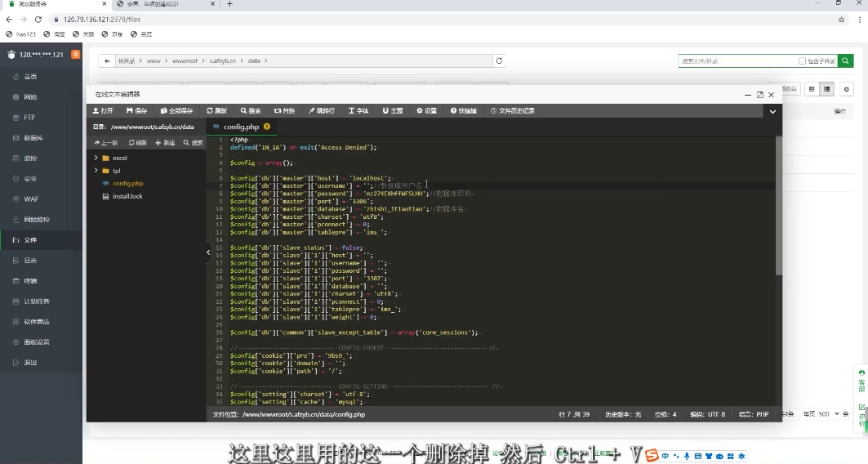Go up a level with 上一级
This screenshot has width=868, height=464.
click(x=105, y=143)
